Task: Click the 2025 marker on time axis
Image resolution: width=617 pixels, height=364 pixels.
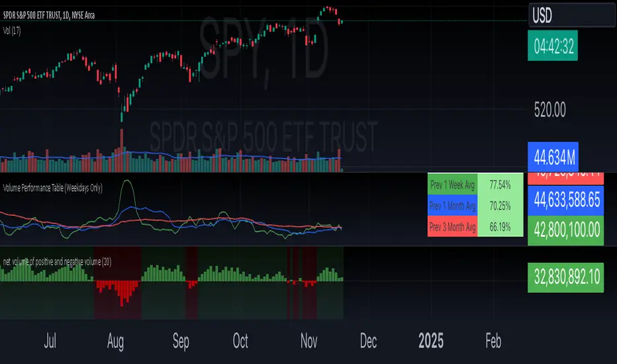Action: click(x=431, y=341)
